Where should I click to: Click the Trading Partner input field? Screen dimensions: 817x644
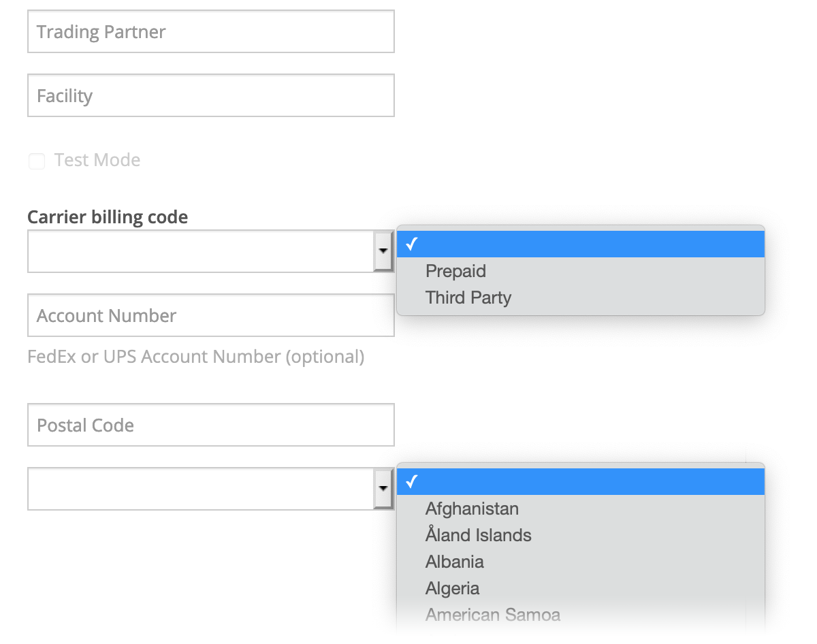(210, 32)
